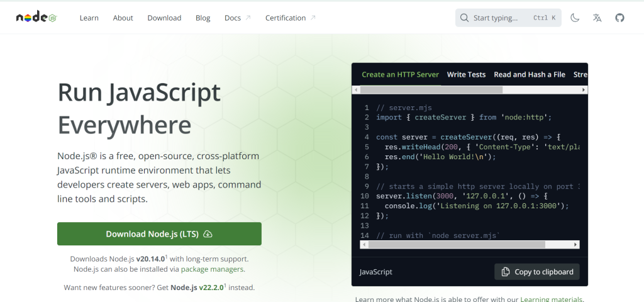Open the About page

(x=123, y=18)
